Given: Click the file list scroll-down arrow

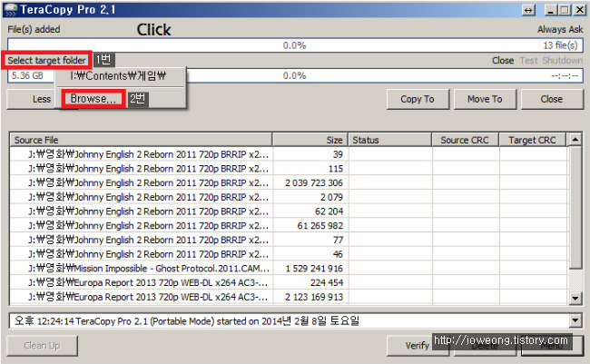Looking at the screenshot, I should pos(575,298).
